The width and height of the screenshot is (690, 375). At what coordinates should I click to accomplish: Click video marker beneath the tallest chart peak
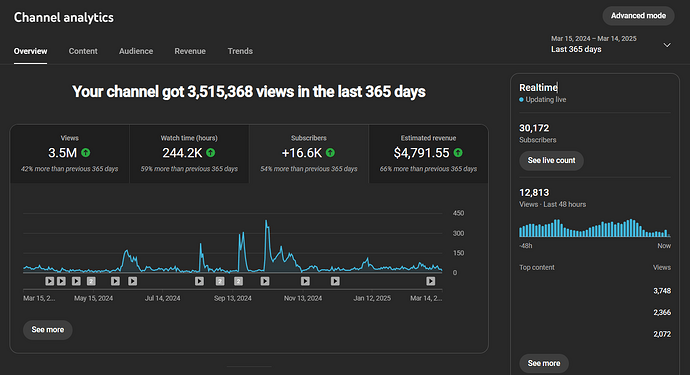pyautogui.click(x=265, y=281)
